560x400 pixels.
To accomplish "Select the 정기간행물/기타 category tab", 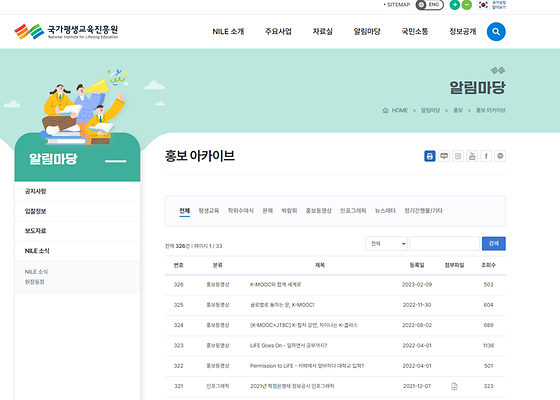I will point(423,211).
